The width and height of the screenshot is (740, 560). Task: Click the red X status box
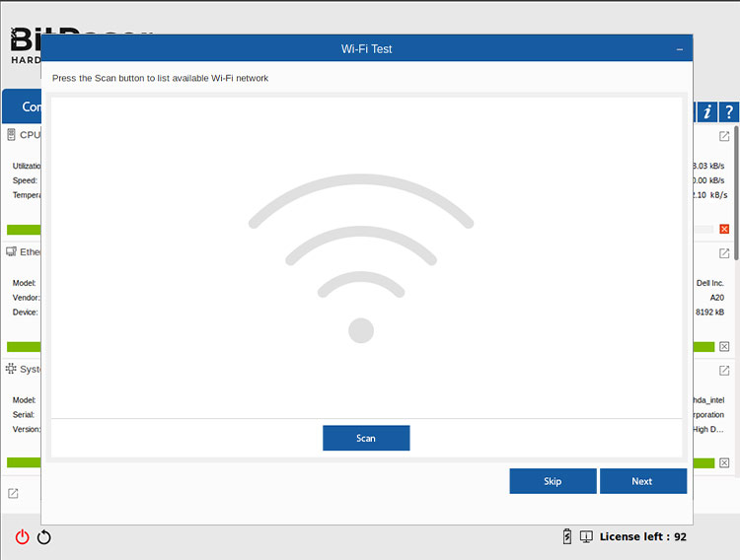point(724,230)
